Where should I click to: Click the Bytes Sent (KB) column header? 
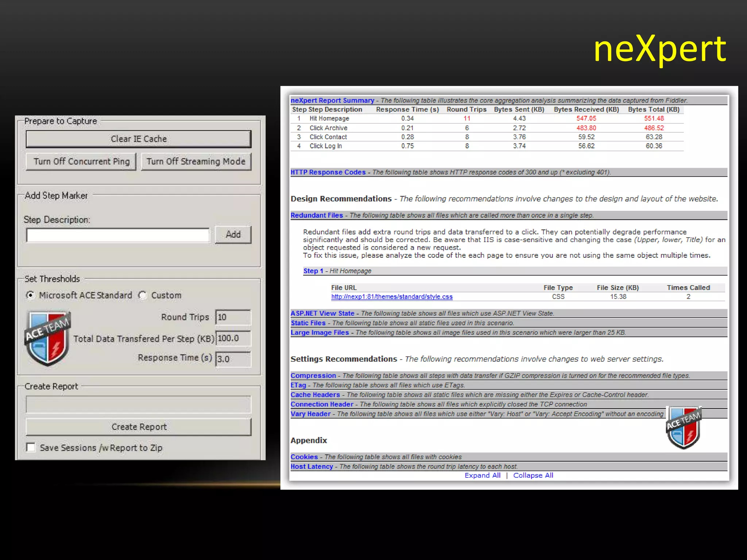(519, 109)
